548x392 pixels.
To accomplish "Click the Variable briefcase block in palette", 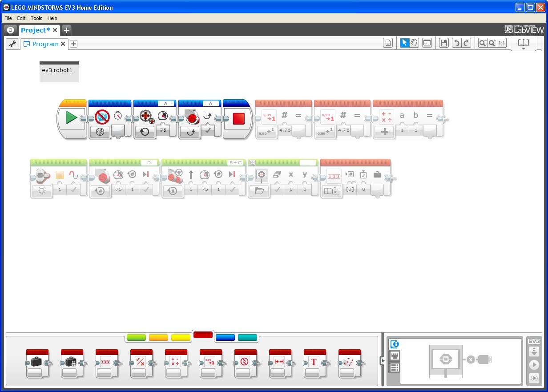I will tap(37, 362).
